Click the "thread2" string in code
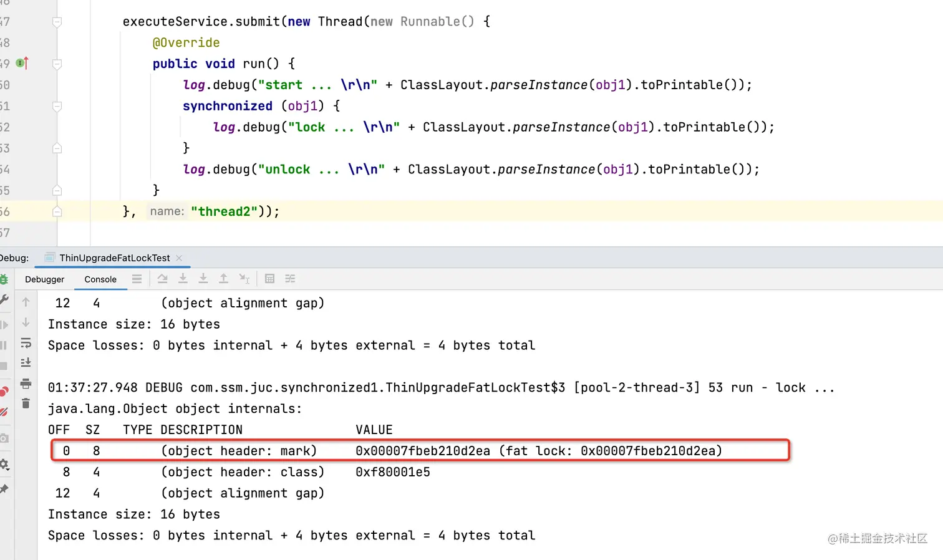 224,211
